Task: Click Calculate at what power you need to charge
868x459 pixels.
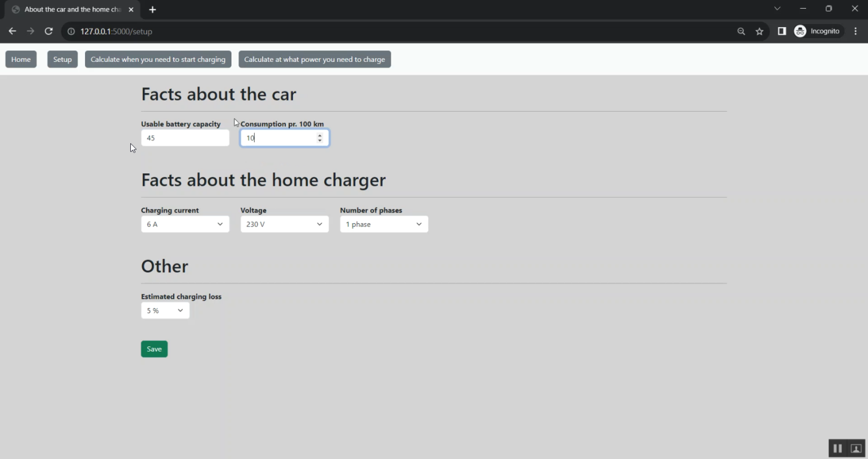Action: click(314, 60)
